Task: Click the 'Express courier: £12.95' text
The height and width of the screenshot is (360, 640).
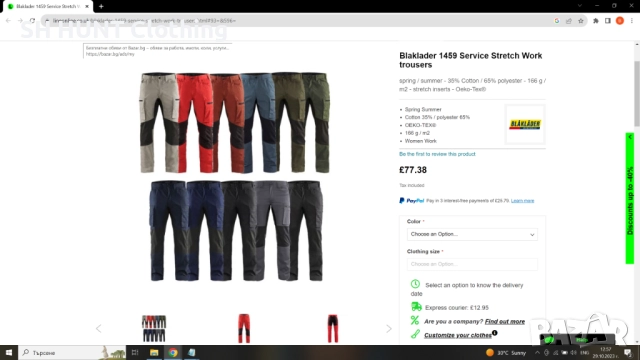Action: point(457,308)
